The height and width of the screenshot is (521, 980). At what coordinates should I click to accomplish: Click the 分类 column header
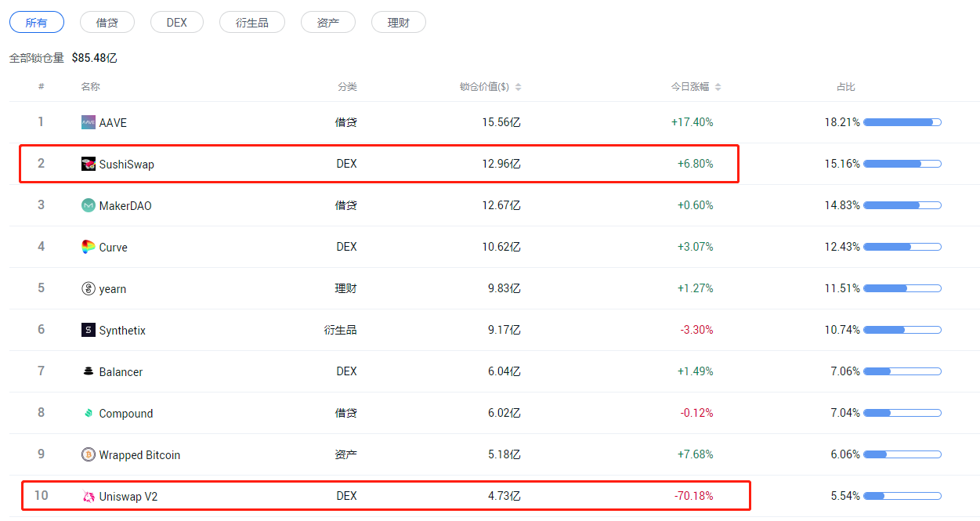[x=347, y=87]
